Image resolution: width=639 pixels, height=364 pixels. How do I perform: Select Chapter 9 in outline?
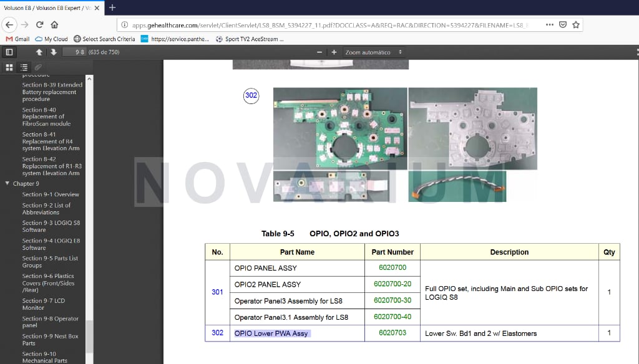(x=26, y=184)
